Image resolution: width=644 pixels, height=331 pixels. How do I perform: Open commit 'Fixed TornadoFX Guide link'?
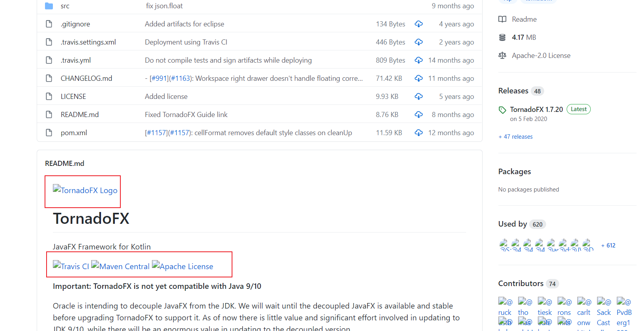186,115
